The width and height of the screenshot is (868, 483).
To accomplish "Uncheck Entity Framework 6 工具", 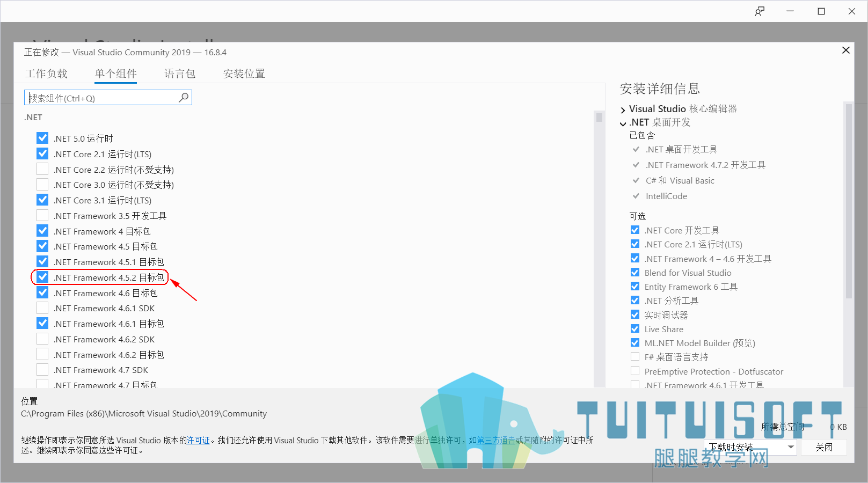I will click(x=635, y=287).
